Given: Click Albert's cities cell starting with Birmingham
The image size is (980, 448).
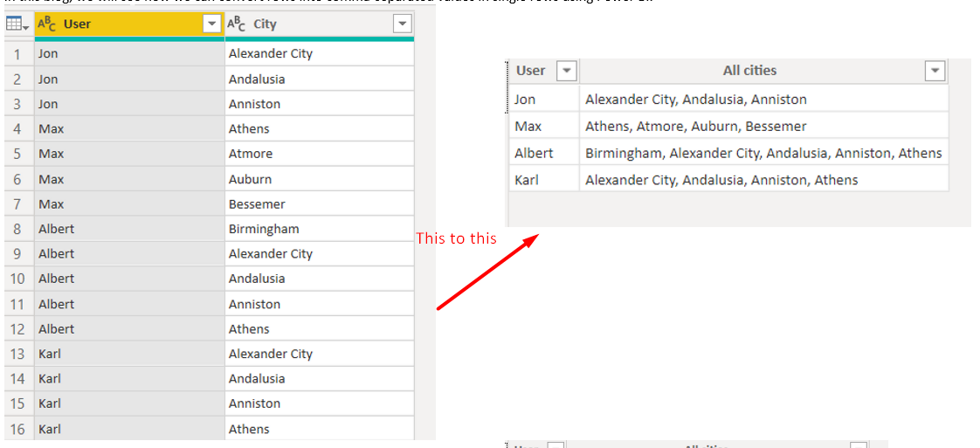Looking at the screenshot, I should click(763, 153).
